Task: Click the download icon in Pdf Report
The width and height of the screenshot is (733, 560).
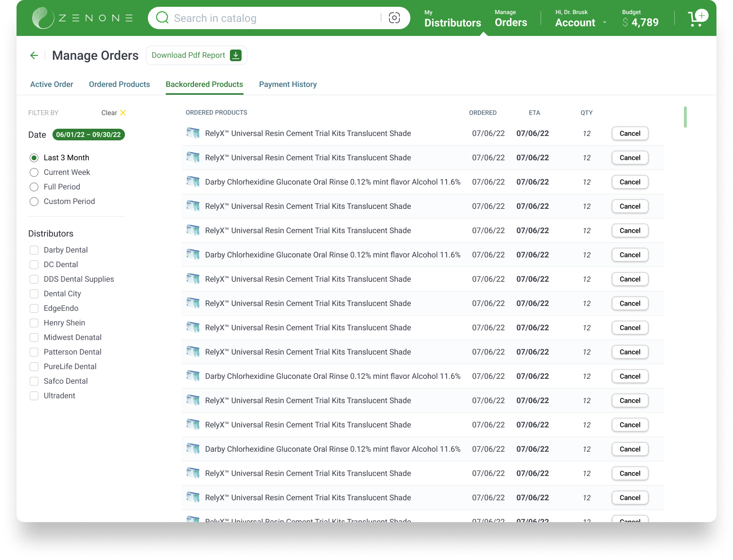Action: pyautogui.click(x=236, y=55)
